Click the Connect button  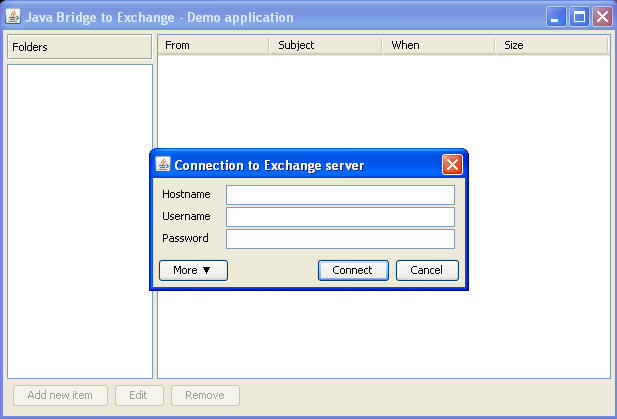353,270
